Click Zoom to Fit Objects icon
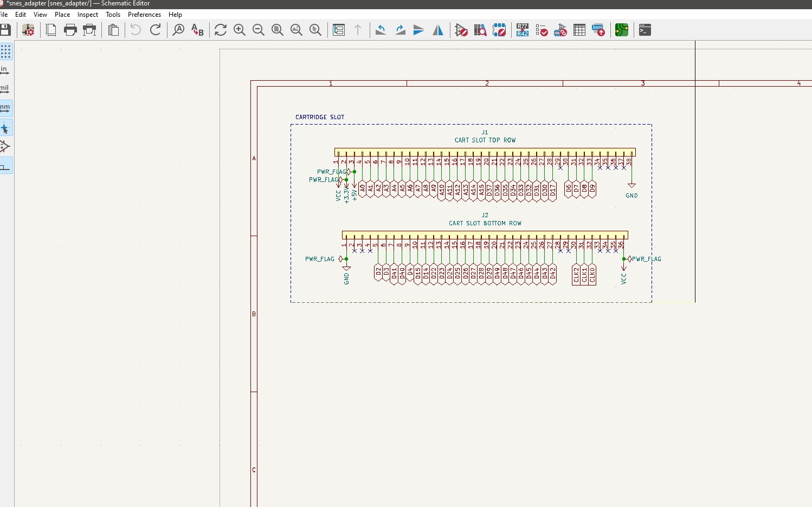Image resolution: width=812 pixels, height=507 pixels. (297, 30)
